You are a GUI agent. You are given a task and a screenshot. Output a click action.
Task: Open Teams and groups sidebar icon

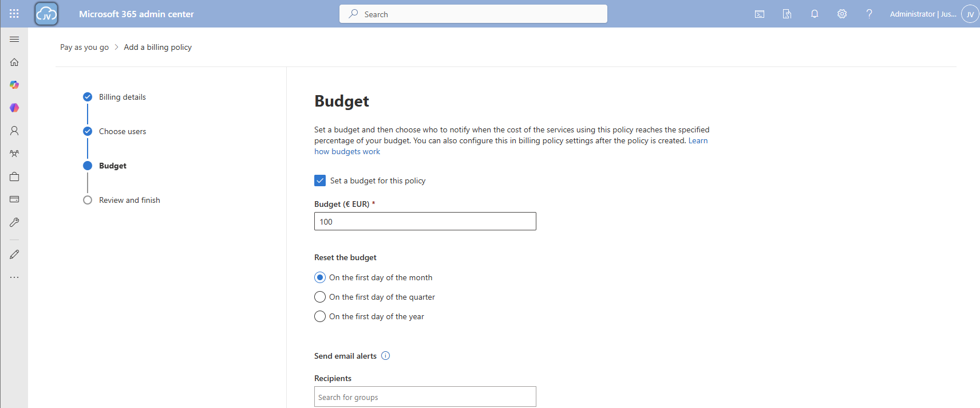click(x=14, y=154)
